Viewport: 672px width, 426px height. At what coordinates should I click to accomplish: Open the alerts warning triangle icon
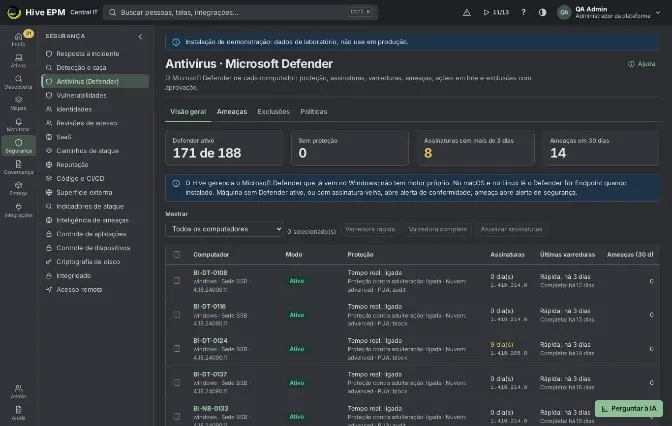point(467,12)
